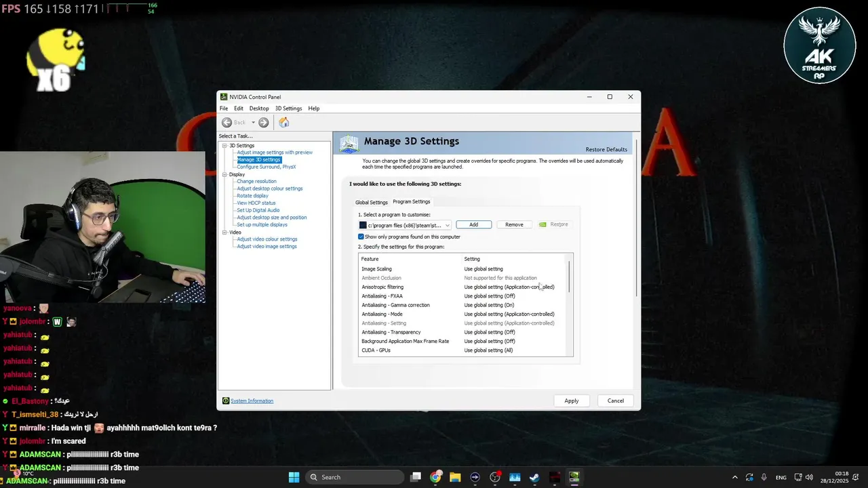
Task: Click the NVIDIA Control Panel title icon
Action: (x=224, y=97)
